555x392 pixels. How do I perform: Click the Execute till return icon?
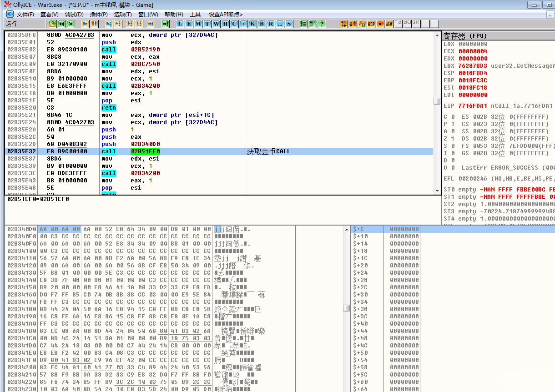point(151,24)
